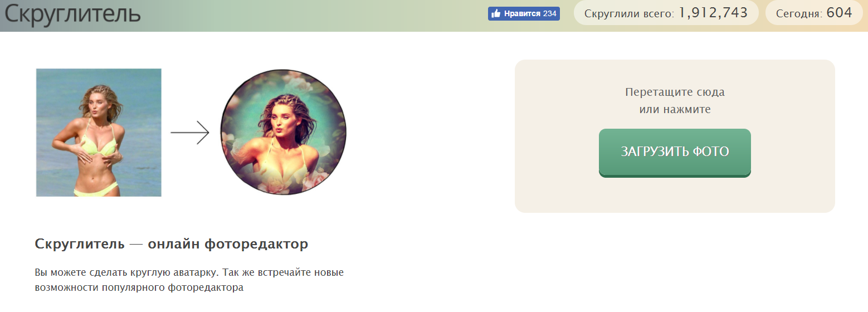Image resolution: width=868 pixels, height=312 pixels.
Task: Click the Скруглитель — онлайн фоторедактор heading
Action: click(171, 244)
